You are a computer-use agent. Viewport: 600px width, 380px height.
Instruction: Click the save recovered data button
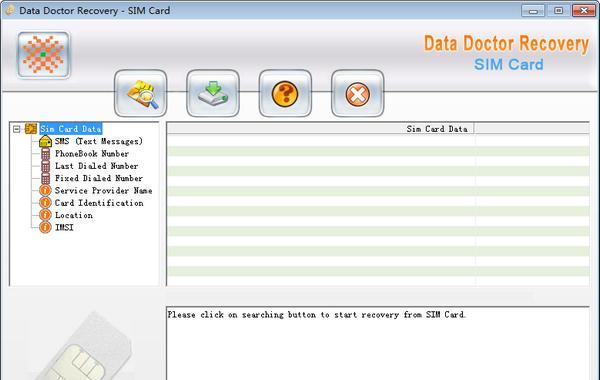tap(213, 93)
